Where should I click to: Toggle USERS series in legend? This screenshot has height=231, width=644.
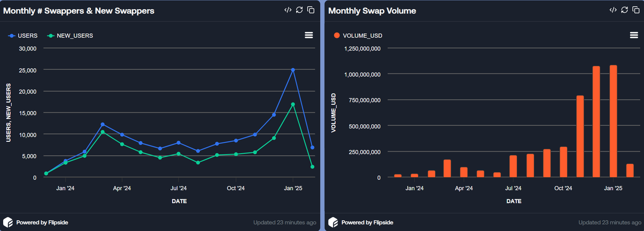(x=23, y=35)
